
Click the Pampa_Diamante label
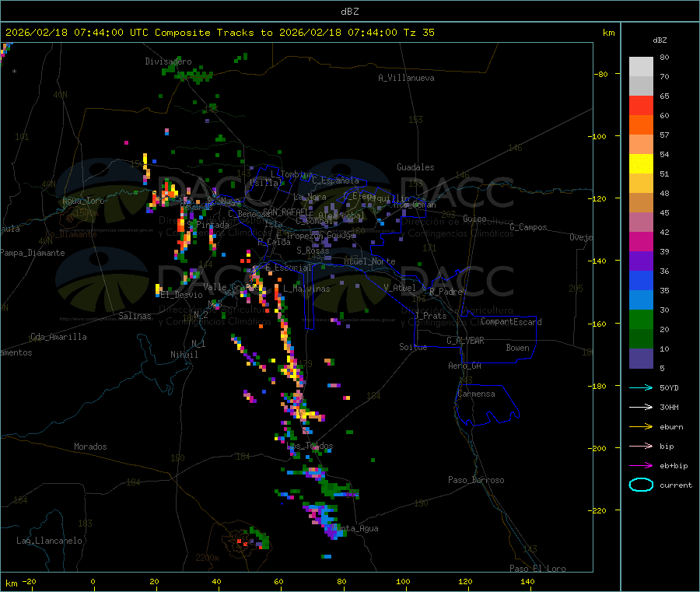pyautogui.click(x=33, y=253)
